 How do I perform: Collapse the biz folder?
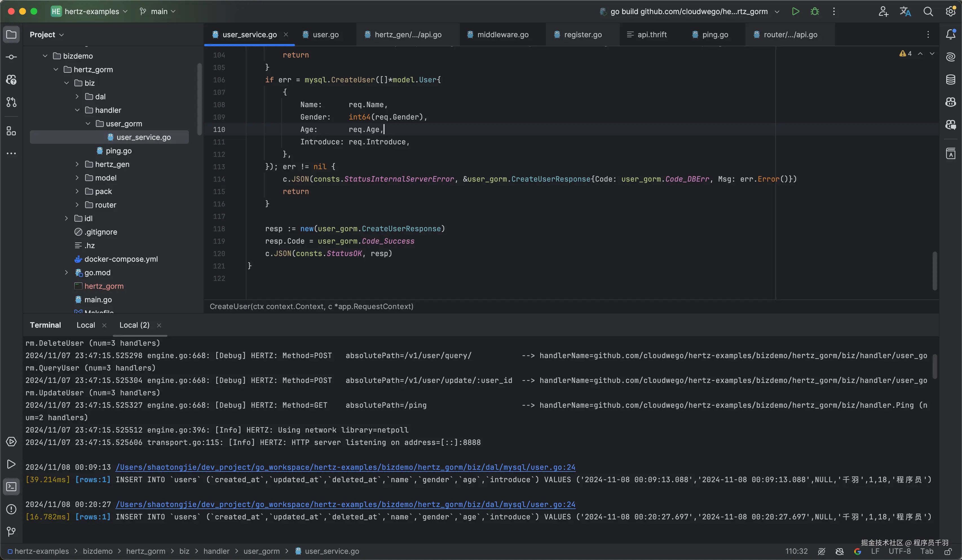coord(67,83)
